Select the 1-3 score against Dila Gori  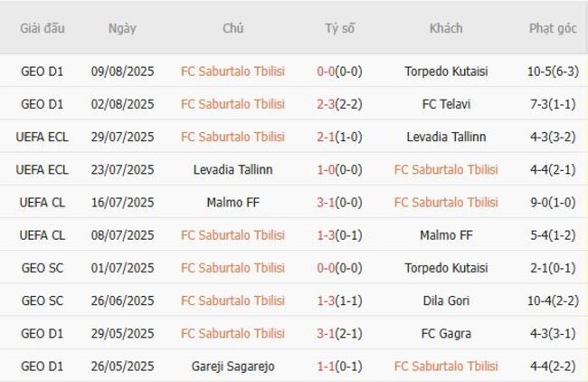pos(327,301)
